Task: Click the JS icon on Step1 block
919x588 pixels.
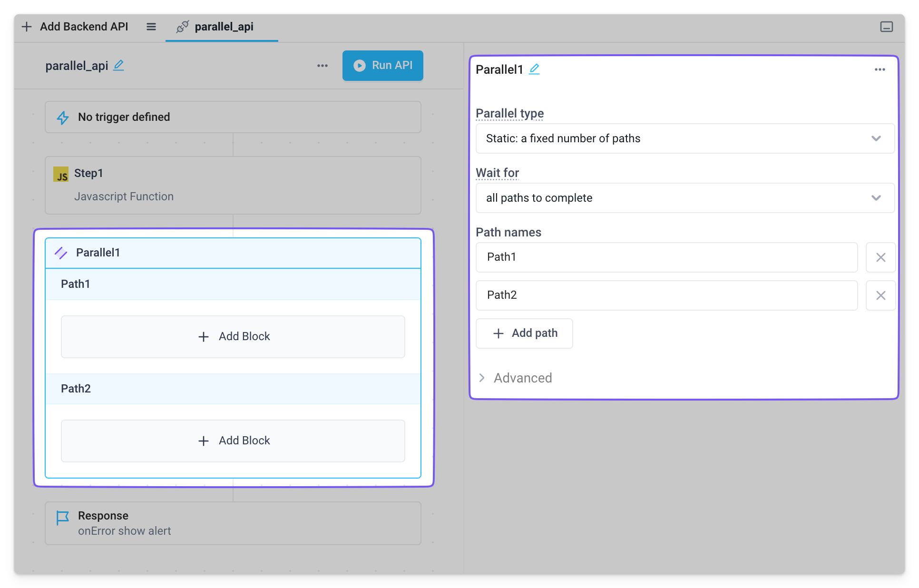Action: pos(61,174)
